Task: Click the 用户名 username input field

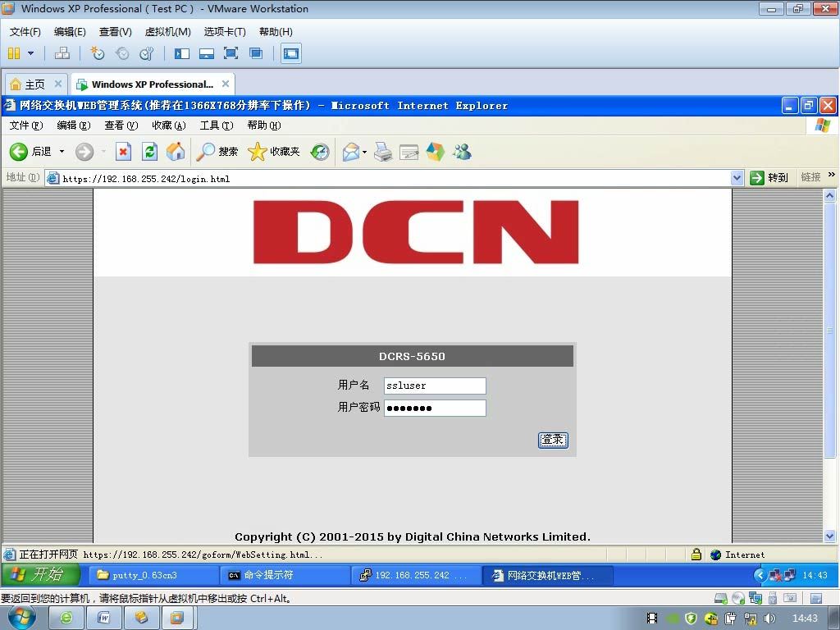Action: [435, 386]
